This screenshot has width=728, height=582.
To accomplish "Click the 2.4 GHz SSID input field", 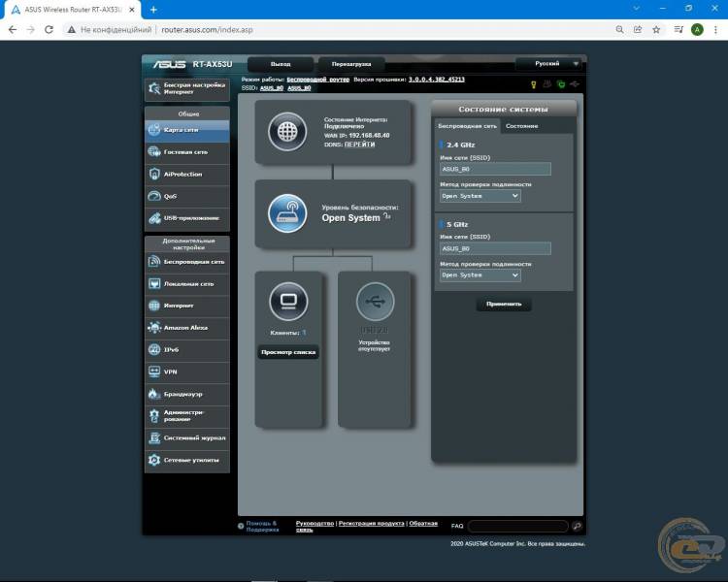I will pos(495,169).
